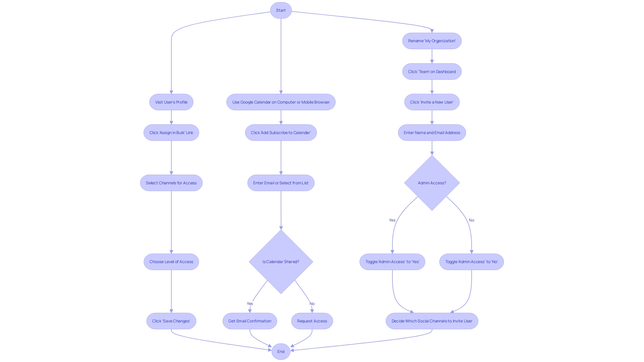Click 'Enter Name and Email Address' input node
Image resolution: width=644 pixels, height=362 pixels.
pyautogui.click(x=432, y=133)
